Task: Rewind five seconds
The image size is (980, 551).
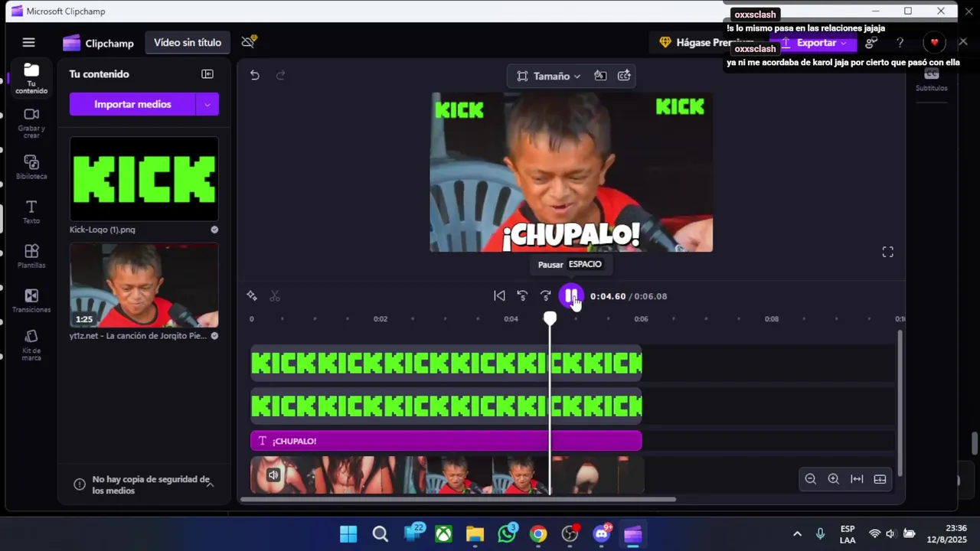Action: click(522, 296)
